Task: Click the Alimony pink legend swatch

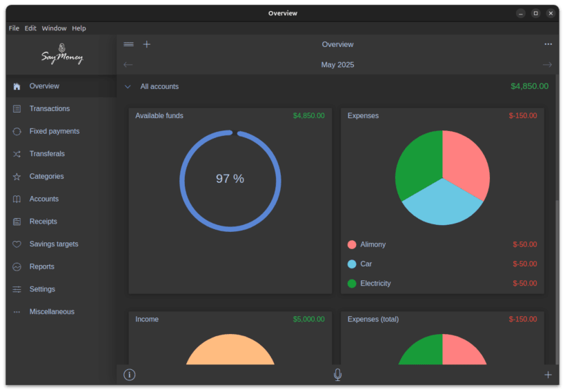Action: [352, 245]
